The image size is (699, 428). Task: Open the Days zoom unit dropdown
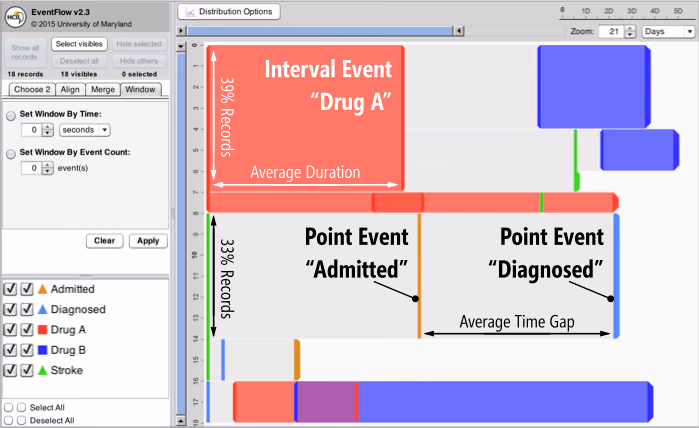668,31
